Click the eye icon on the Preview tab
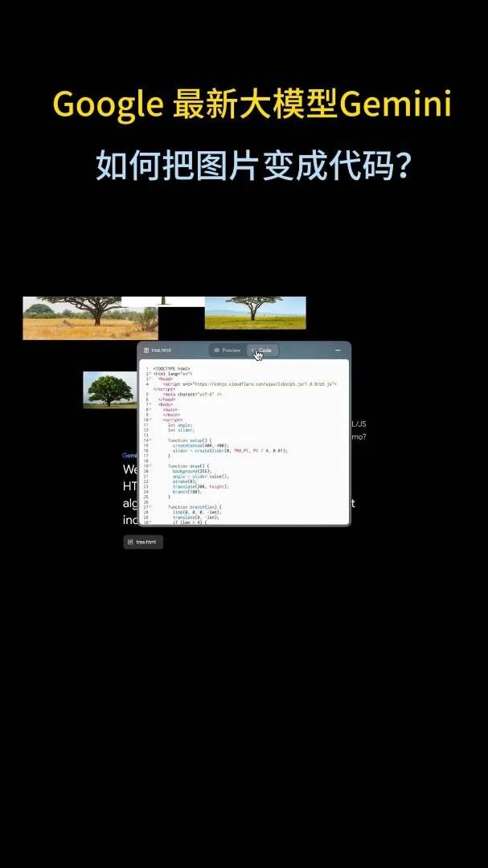The image size is (488, 868). pos(216,350)
